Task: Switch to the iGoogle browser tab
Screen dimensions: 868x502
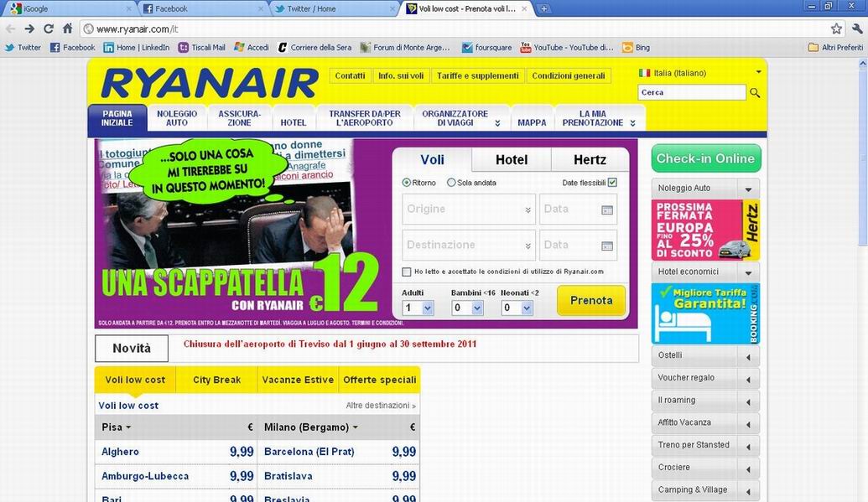Action: click(70, 9)
